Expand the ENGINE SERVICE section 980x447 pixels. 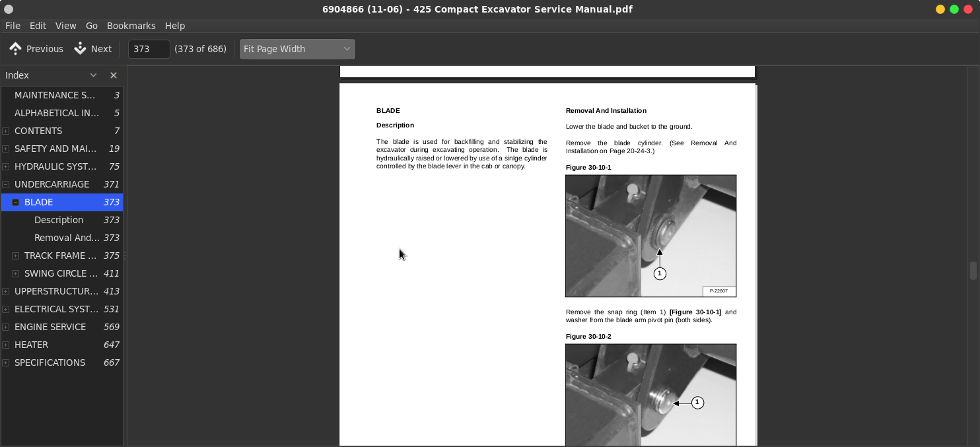point(6,327)
